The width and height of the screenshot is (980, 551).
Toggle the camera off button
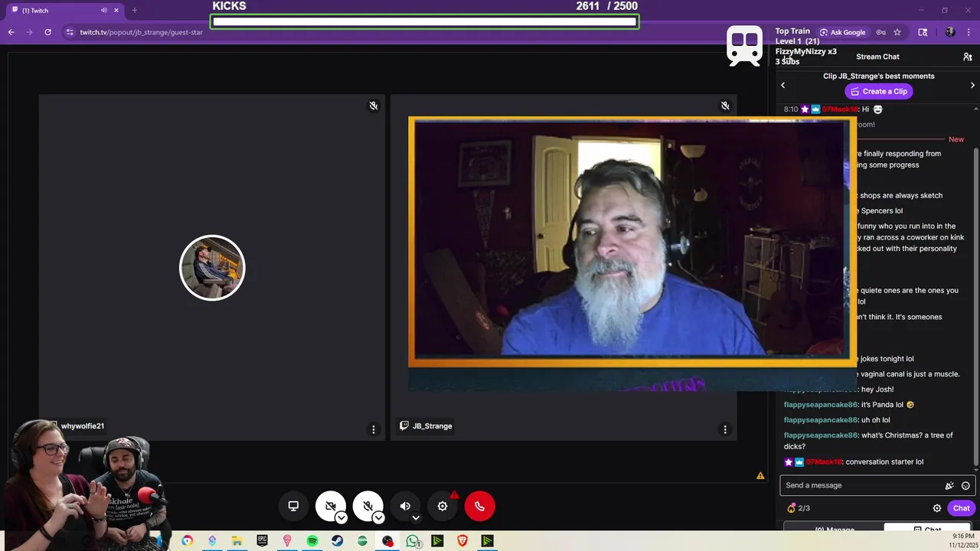pos(330,506)
